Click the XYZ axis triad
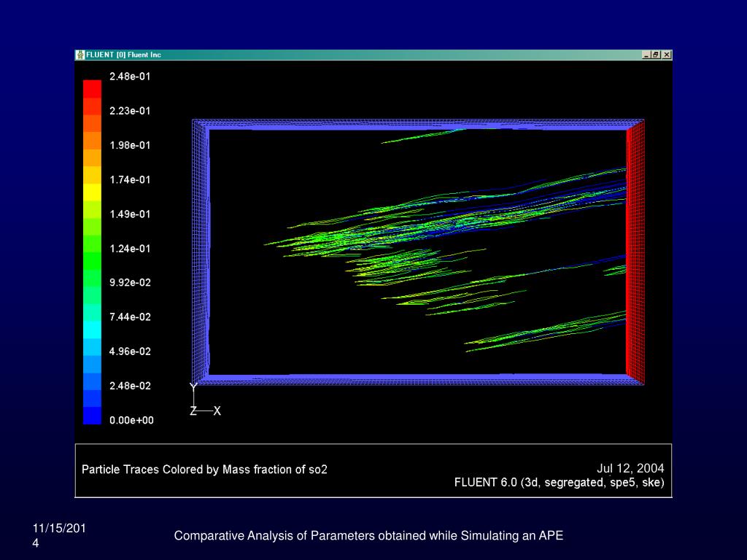This screenshot has height=560, width=747. [x=205, y=400]
